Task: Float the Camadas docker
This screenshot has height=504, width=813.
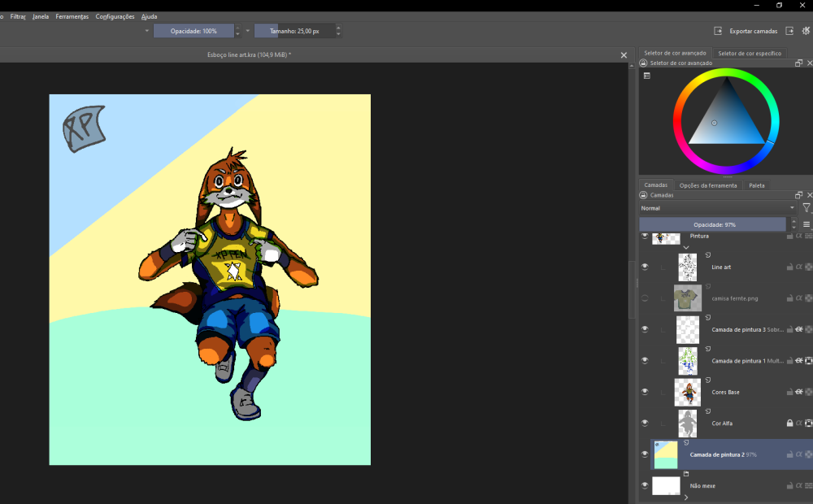Action: tap(798, 195)
